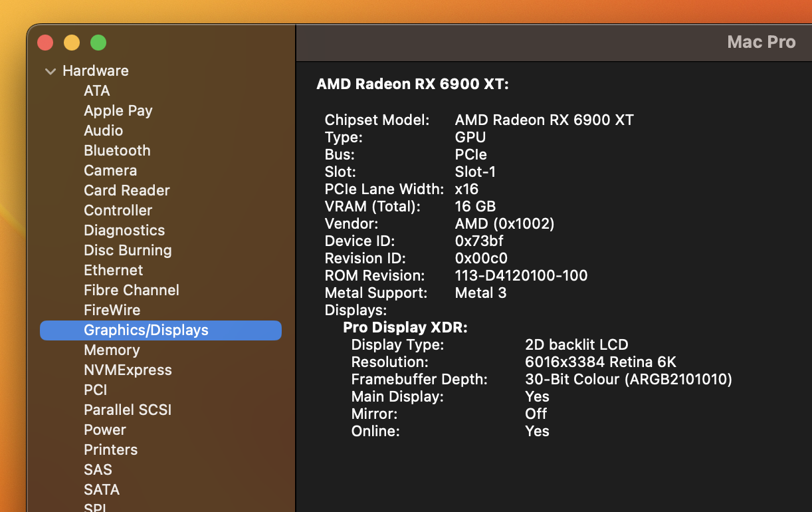Select Camera in the sidebar
This screenshot has width=812, height=512.
pyautogui.click(x=110, y=170)
